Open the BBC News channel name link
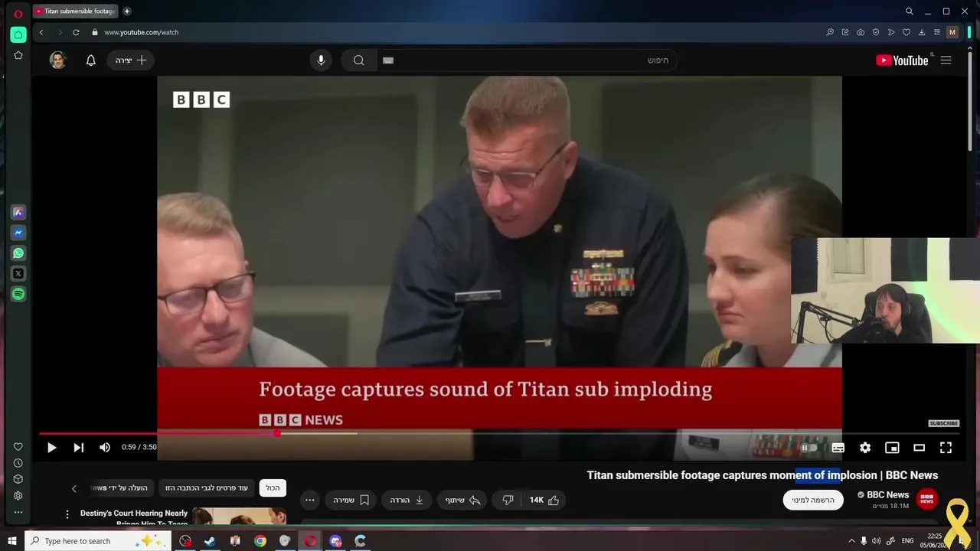 pos(887,495)
